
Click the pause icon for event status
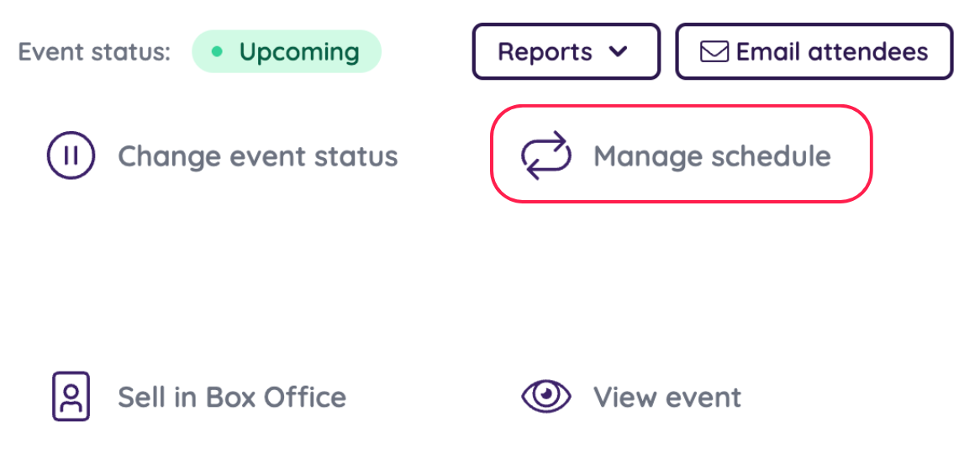click(x=71, y=156)
